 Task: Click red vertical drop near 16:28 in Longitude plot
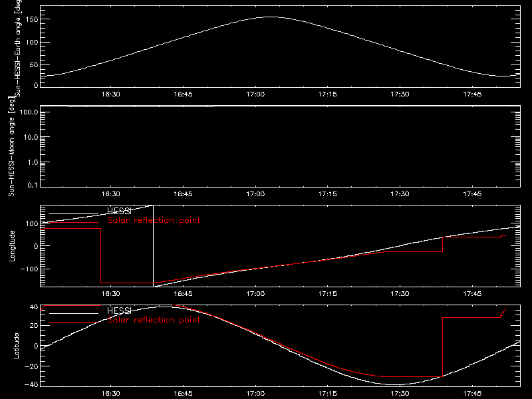pyautogui.click(x=101, y=255)
